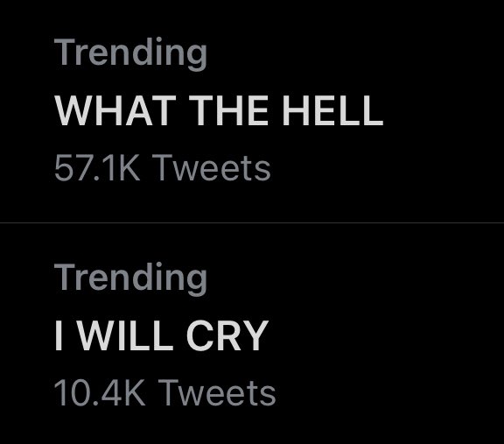Select the 10.4K number in the second trend
The height and width of the screenshot is (444, 504).
point(100,393)
